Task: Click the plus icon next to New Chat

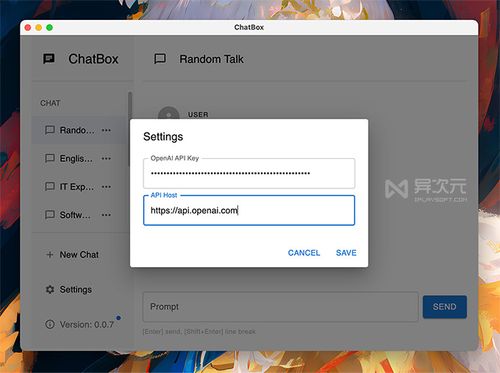Action: [x=50, y=255]
